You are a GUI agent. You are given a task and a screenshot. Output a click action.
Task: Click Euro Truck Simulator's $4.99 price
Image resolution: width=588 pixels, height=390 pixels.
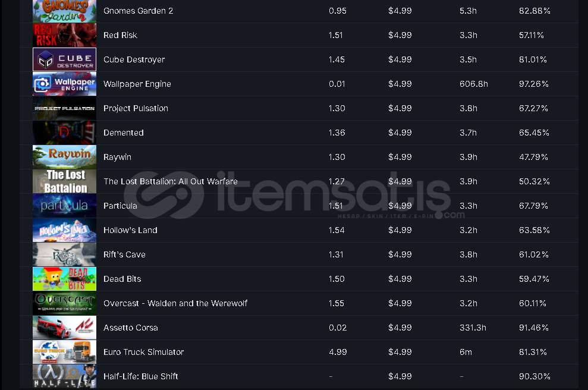tap(400, 352)
